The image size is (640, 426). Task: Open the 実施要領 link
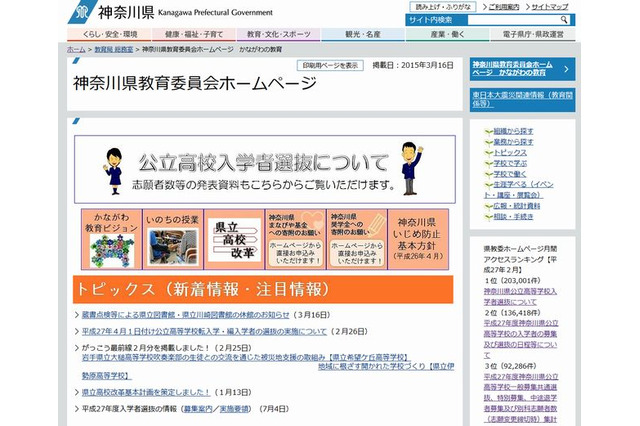(234, 408)
